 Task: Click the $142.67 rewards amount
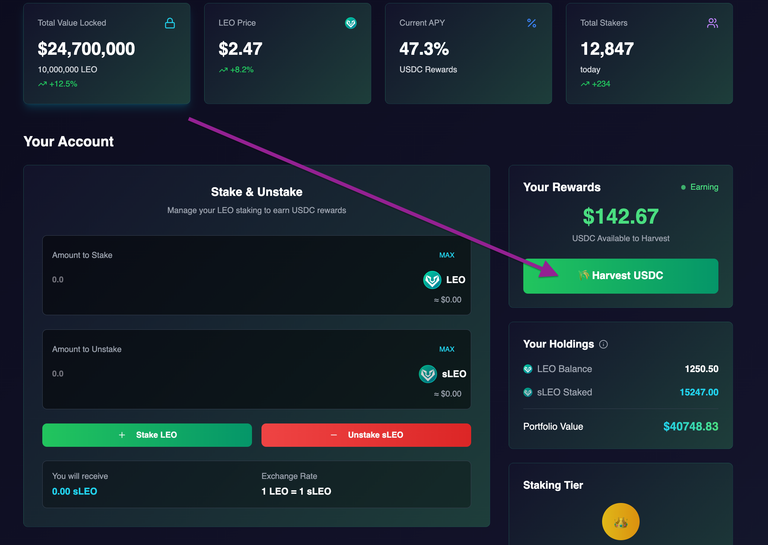[x=621, y=216]
